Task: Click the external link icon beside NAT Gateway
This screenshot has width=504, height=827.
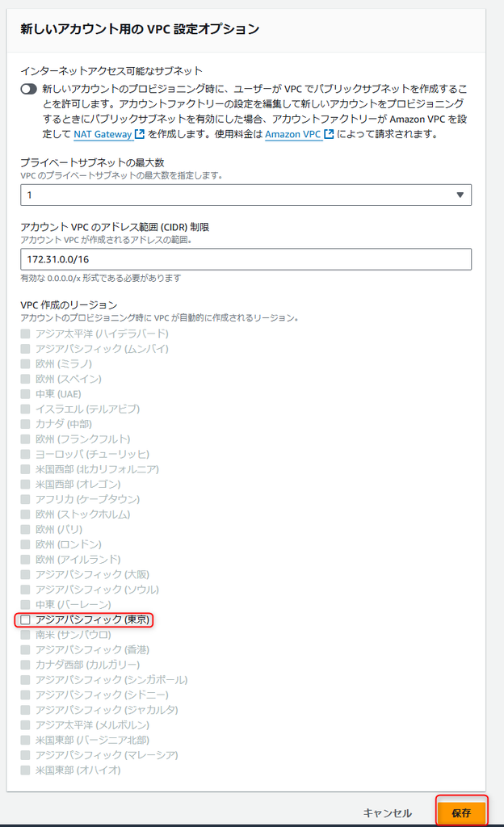Action: coord(140,134)
